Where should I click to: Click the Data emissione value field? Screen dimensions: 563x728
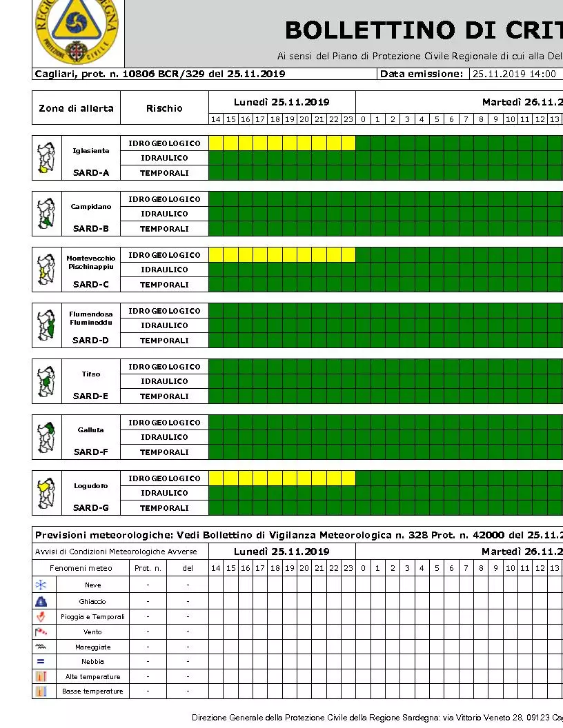click(516, 74)
